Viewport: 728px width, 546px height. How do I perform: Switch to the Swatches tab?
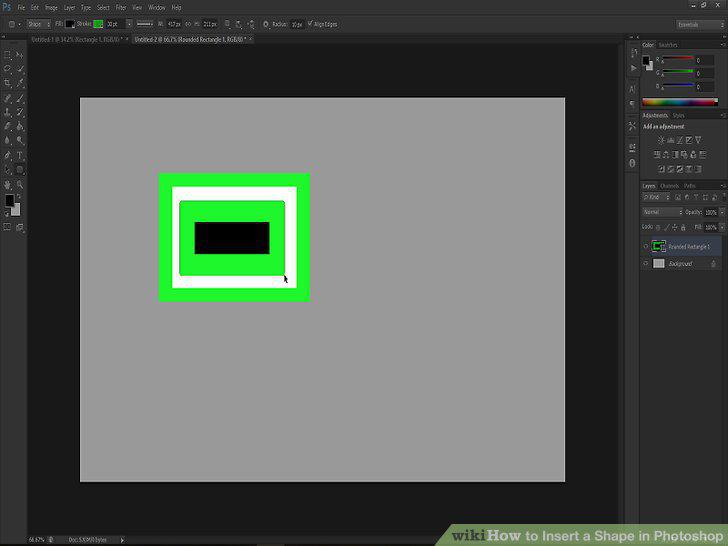(x=668, y=45)
